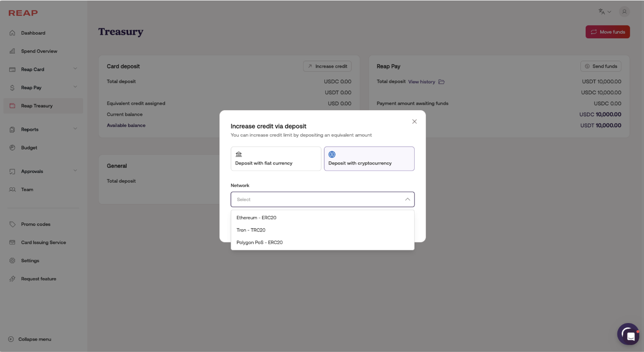The height and width of the screenshot is (352, 644).
Task: Close the Increase credit dialog
Action: pyautogui.click(x=414, y=121)
